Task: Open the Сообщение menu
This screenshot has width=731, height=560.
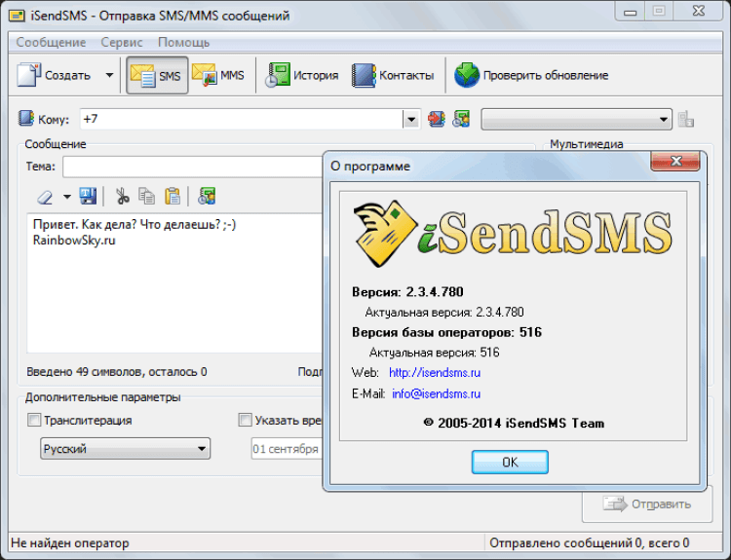Action: 51,43
